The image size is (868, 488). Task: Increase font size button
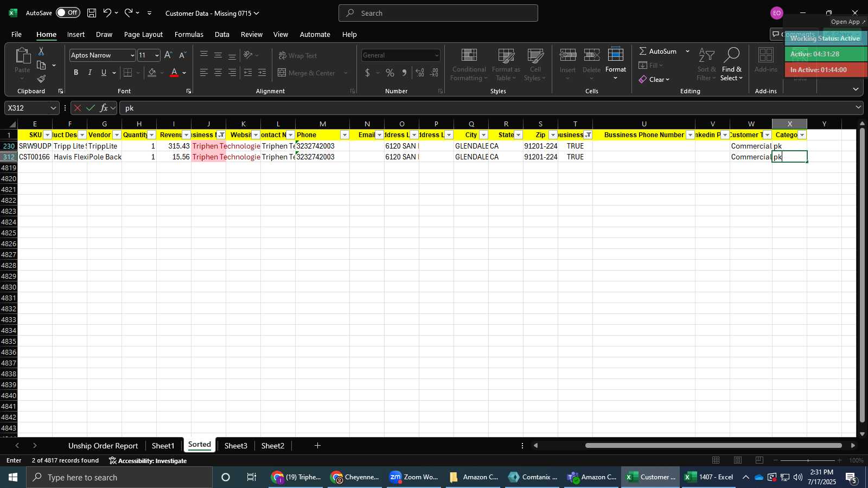point(168,55)
